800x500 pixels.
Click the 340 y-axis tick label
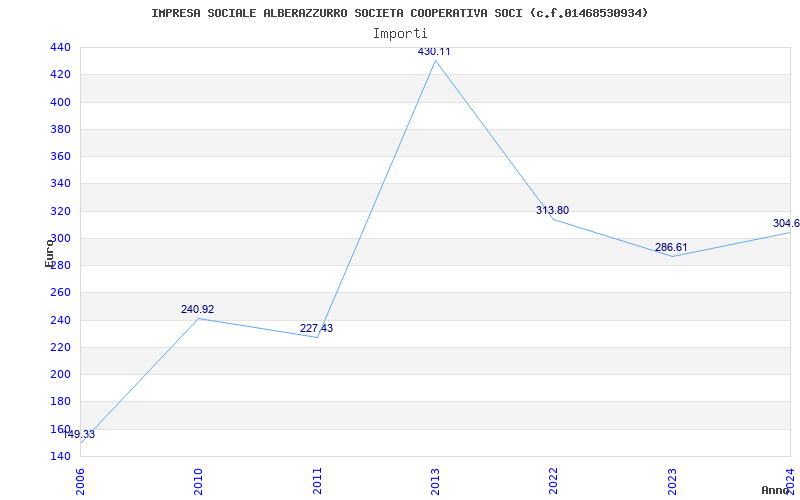coord(60,184)
